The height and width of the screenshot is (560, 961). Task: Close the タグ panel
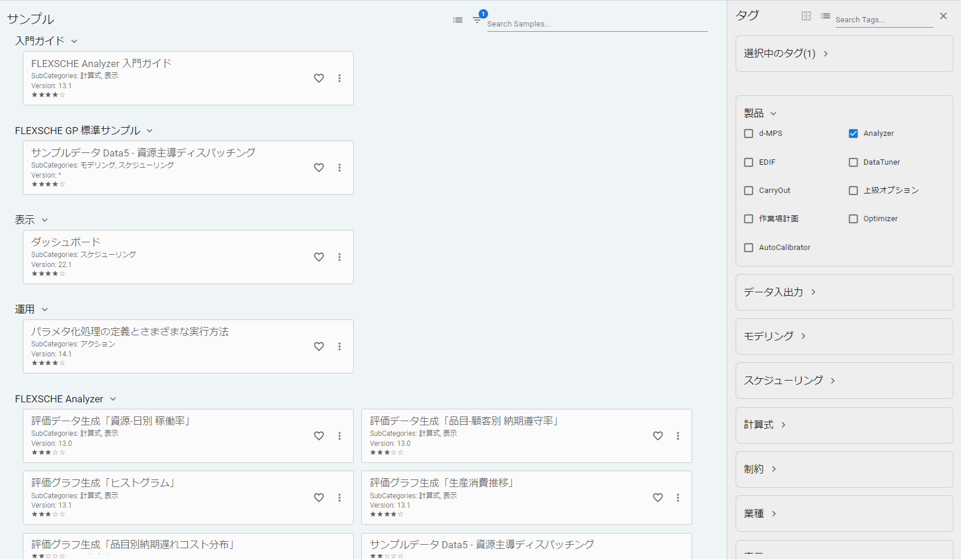point(943,16)
